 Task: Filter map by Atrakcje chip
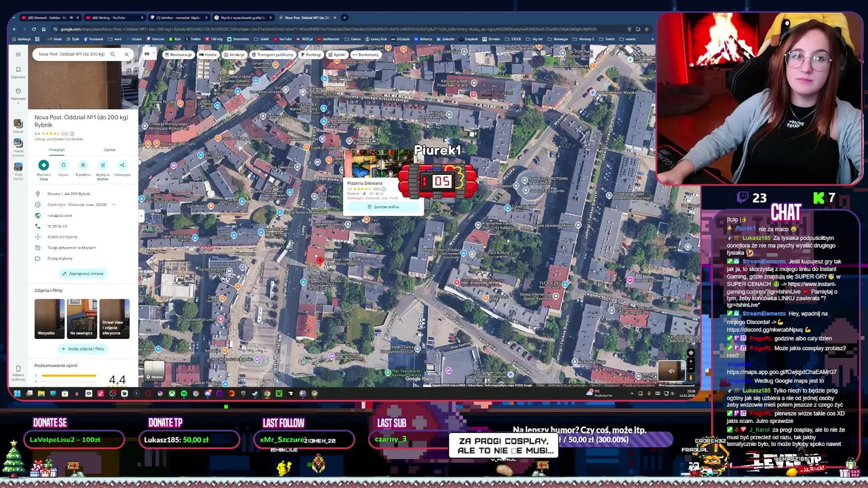pyautogui.click(x=234, y=54)
